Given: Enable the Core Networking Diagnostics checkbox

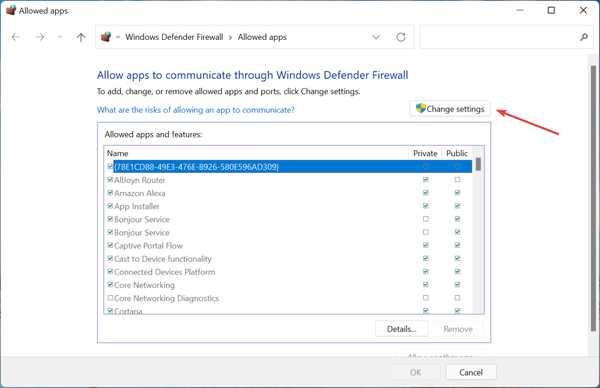Looking at the screenshot, I should (x=110, y=298).
